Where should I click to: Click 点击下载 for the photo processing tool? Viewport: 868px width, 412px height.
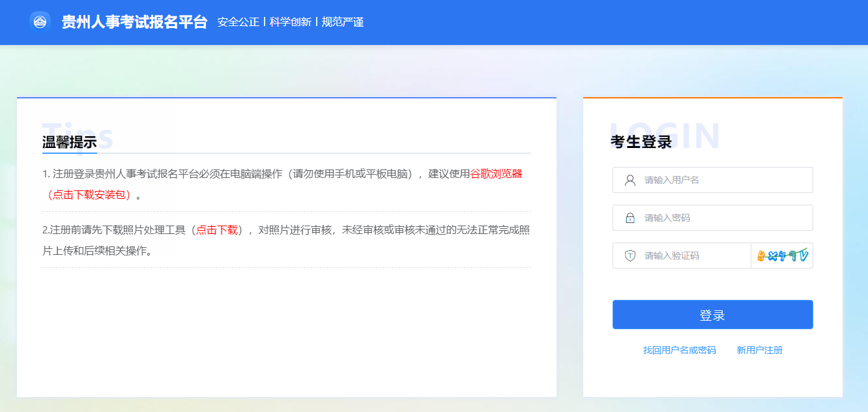pos(217,229)
